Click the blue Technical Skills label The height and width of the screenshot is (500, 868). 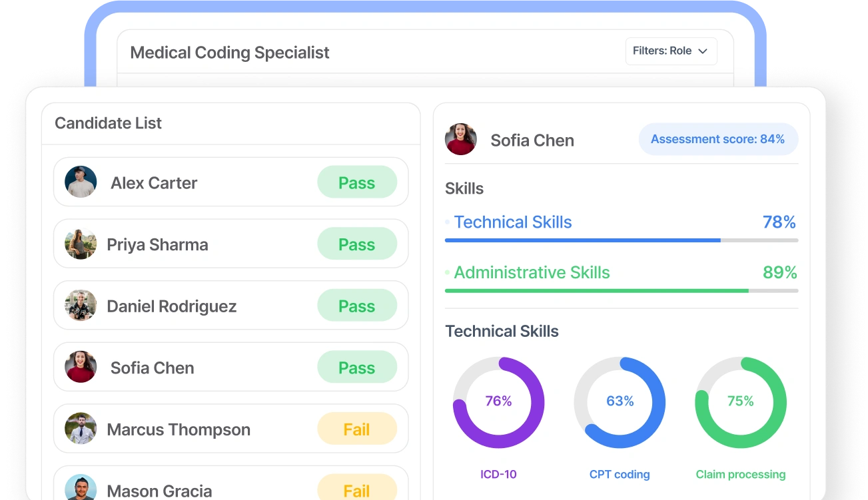pos(513,222)
